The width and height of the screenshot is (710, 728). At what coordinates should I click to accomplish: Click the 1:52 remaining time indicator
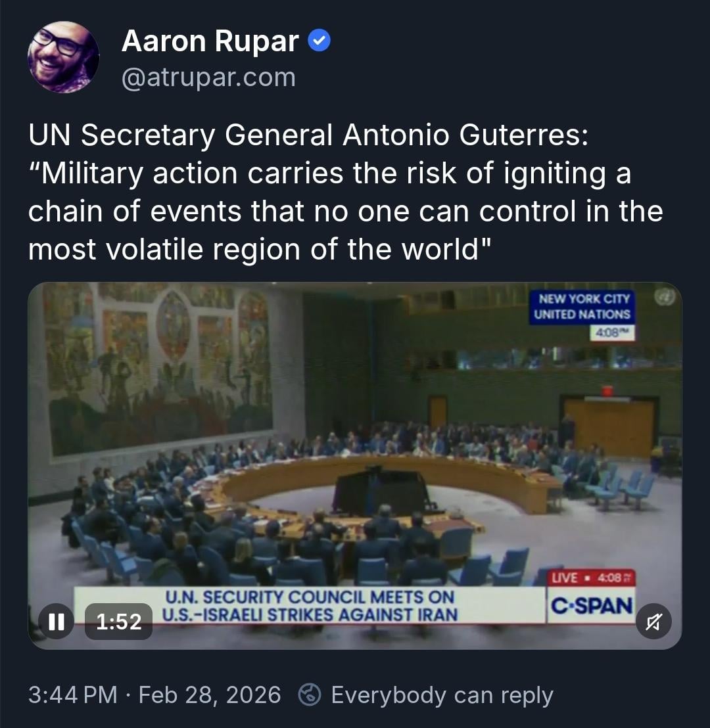118,621
